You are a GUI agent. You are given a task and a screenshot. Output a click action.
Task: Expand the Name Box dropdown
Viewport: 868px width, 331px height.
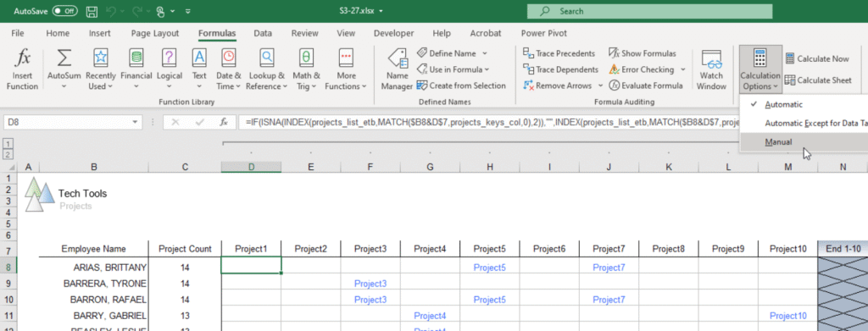[x=136, y=122]
